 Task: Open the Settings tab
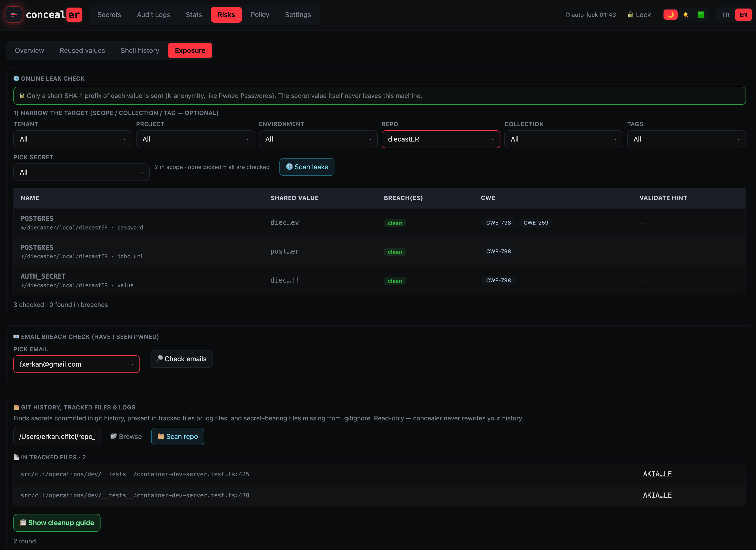[298, 15]
